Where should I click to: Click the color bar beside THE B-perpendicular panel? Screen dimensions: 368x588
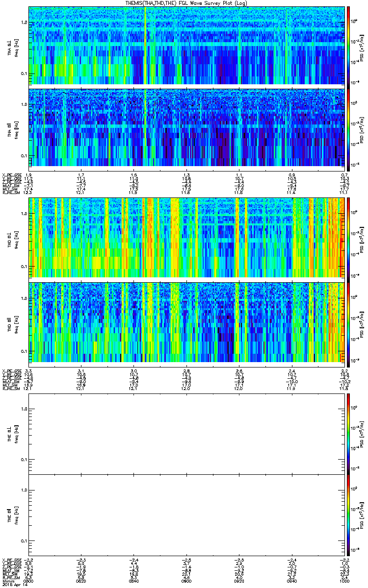coord(348,434)
